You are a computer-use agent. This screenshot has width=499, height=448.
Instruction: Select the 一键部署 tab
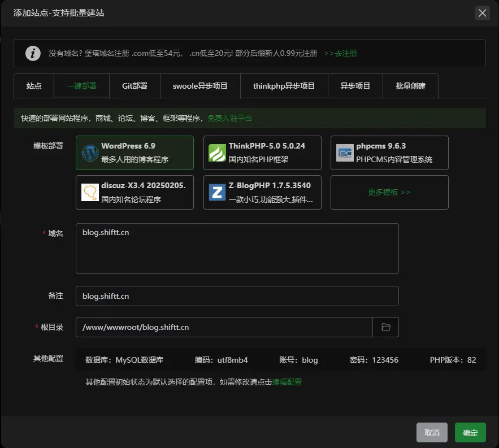[x=82, y=86]
